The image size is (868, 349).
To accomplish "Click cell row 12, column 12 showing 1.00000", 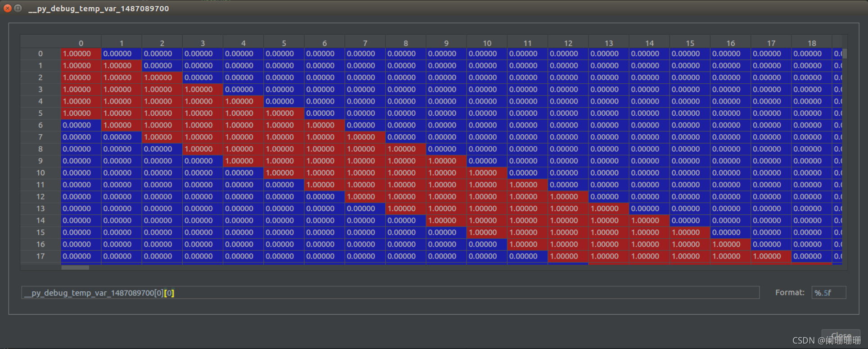I will pyautogui.click(x=568, y=197).
